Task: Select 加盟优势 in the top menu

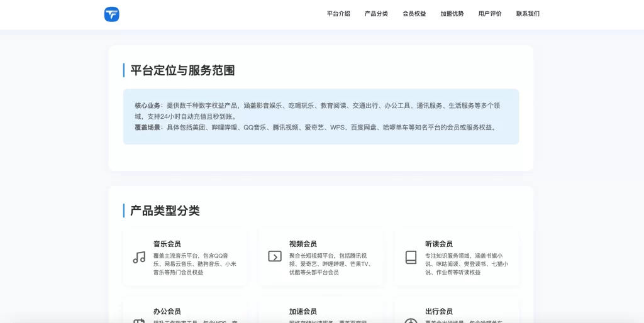Action: 452,14
